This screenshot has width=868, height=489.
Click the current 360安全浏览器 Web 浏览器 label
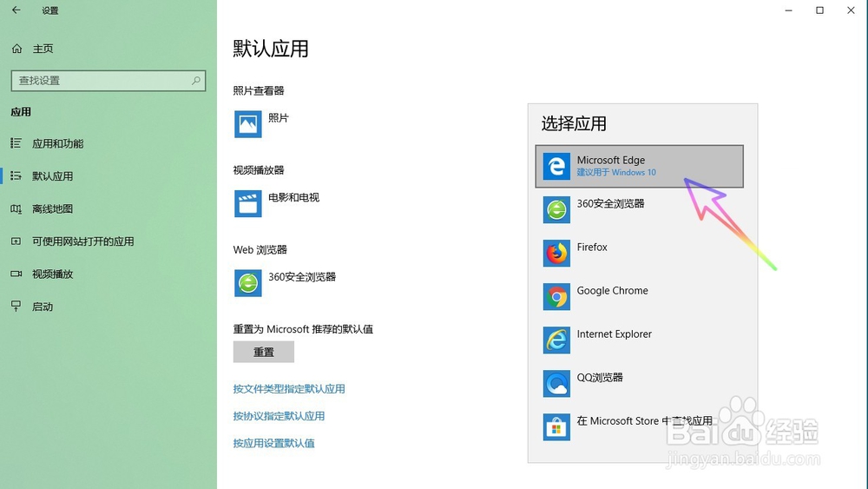click(x=302, y=277)
